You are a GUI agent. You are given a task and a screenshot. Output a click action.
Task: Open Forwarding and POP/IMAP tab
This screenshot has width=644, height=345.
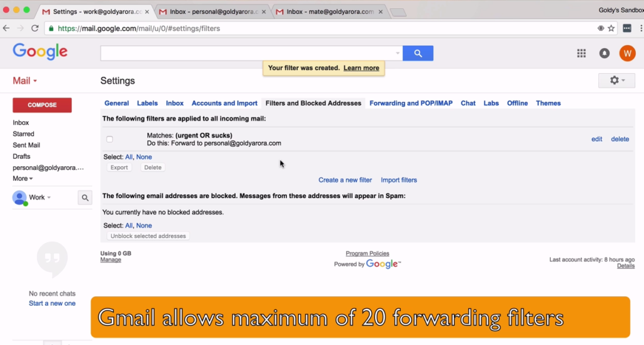[x=411, y=103]
